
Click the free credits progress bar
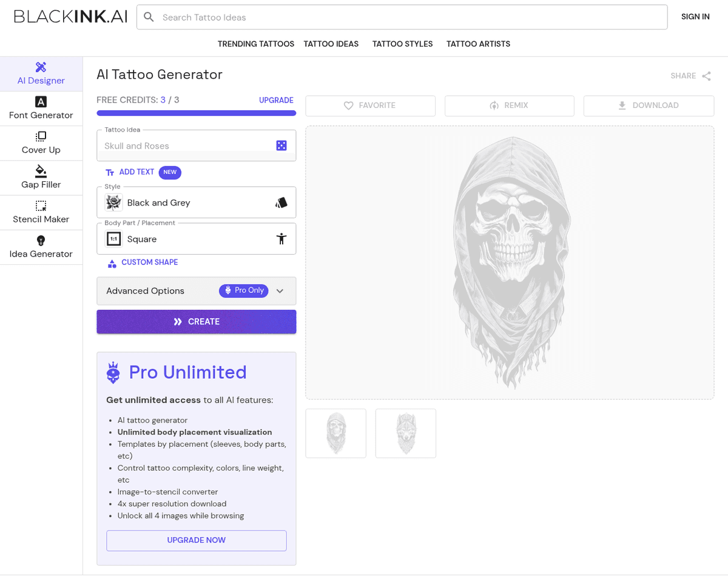point(196,113)
